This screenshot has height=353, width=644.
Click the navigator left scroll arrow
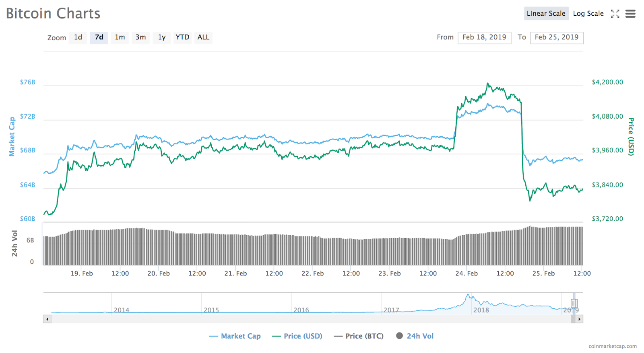47,319
